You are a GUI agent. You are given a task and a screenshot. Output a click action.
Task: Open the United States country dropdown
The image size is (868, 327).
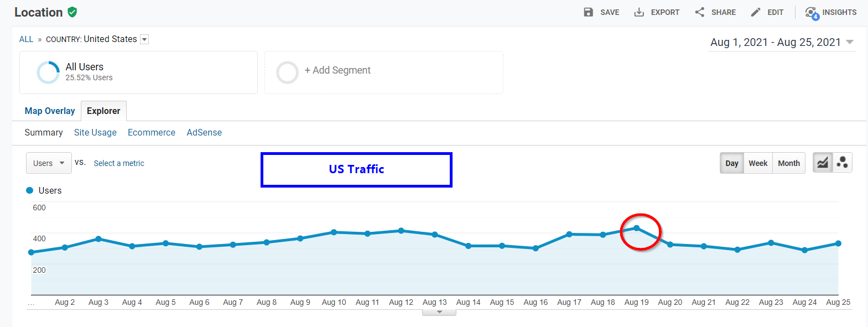144,39
